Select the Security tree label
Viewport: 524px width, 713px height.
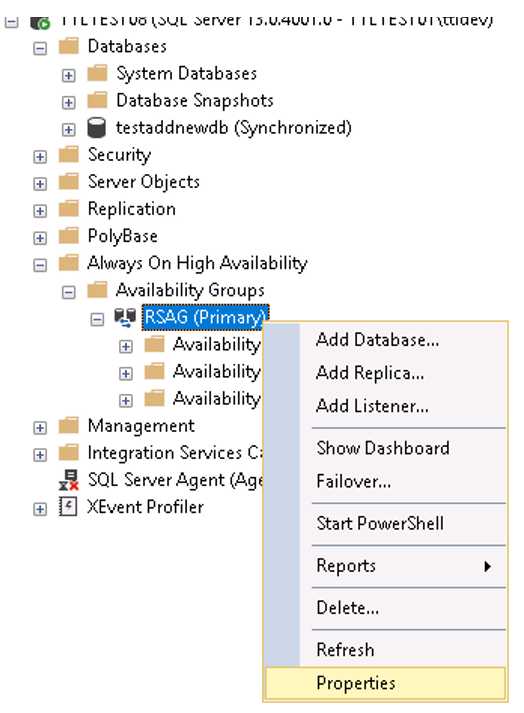coord(119,155)
